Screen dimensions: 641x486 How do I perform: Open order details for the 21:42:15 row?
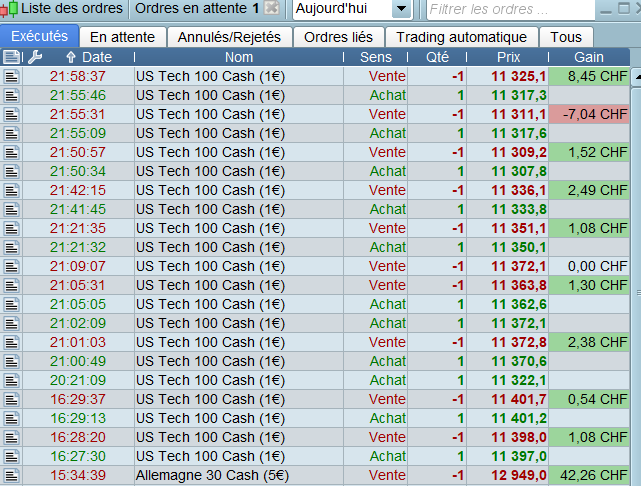(x=11, y=190)
